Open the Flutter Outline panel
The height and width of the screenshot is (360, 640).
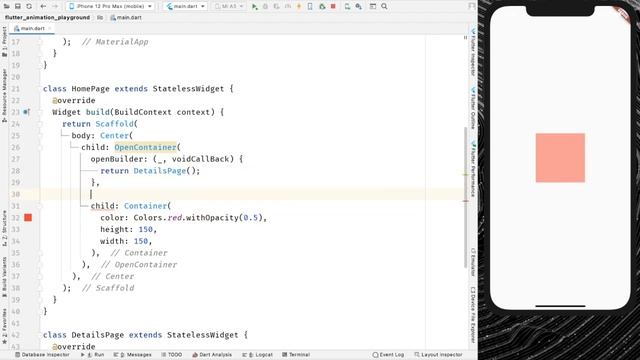pyautogui.click(x=473, y=108)
